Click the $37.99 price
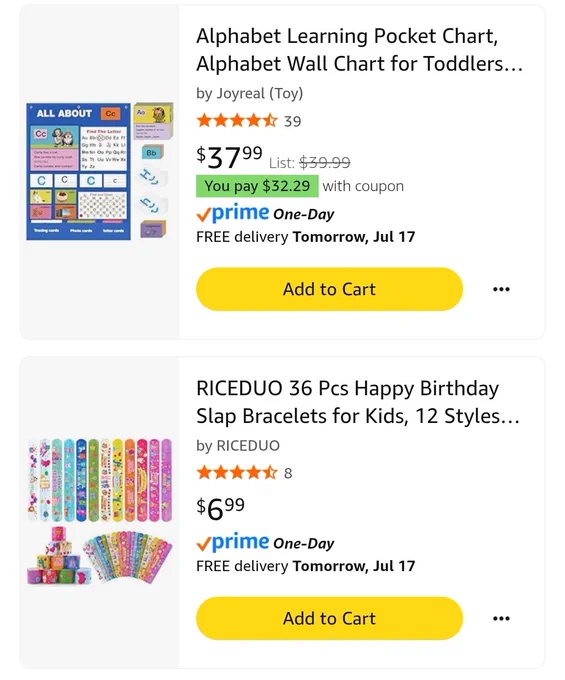Image resolution: width=565 pixels, height=680 pixels. (x=229, y=157)
